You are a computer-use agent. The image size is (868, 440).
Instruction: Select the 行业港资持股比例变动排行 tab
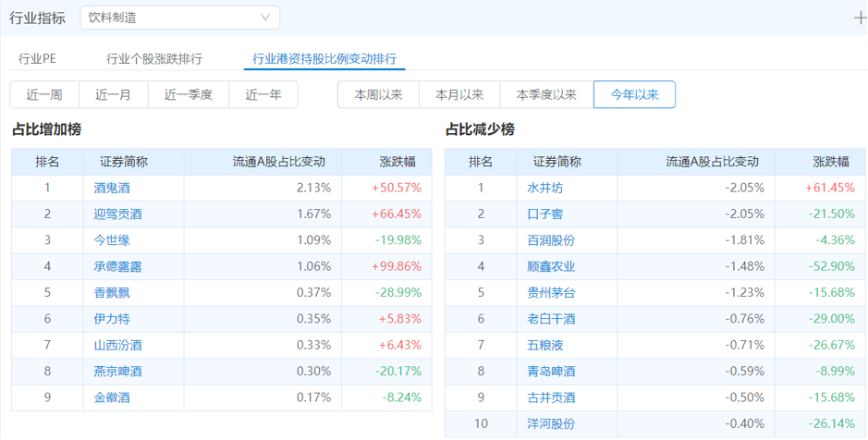324,58
